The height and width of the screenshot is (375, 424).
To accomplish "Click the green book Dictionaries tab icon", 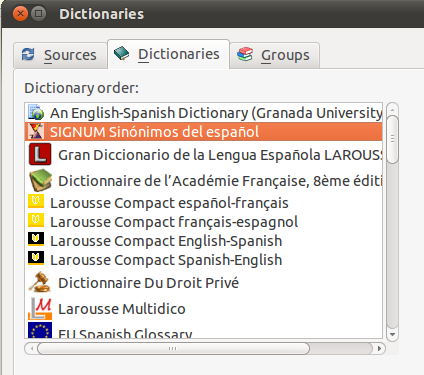I will click(x=121, y=53).
